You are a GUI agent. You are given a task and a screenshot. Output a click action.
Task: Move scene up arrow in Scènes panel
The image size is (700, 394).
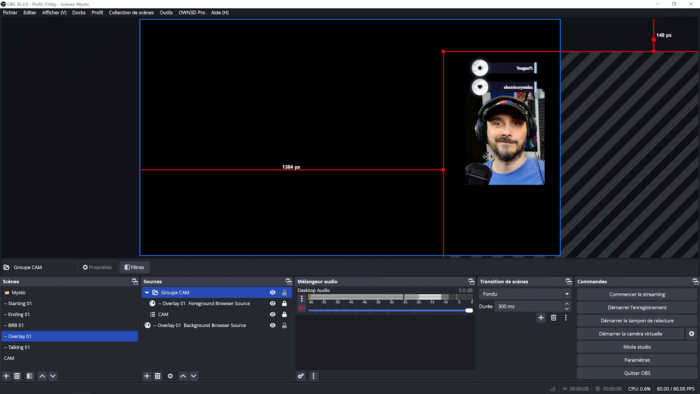tap(42, 376)
